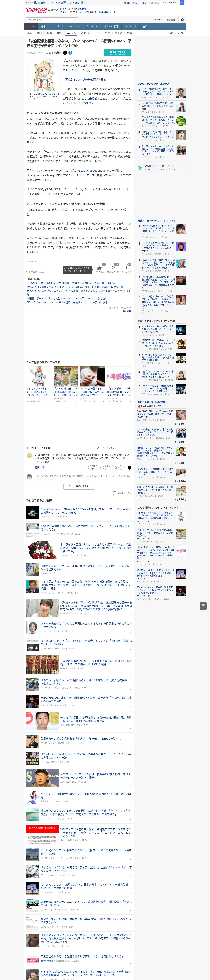Image resolution: width=210 pixels, height=980 pixels.
Task: Open 宝鐘マリン にじさんじ article link
Action: [95, 547]
